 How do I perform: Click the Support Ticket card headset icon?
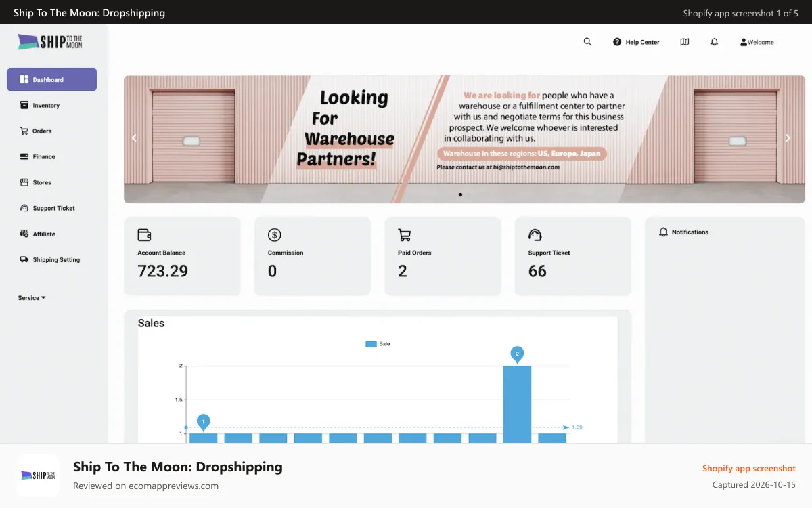point(535,235)
